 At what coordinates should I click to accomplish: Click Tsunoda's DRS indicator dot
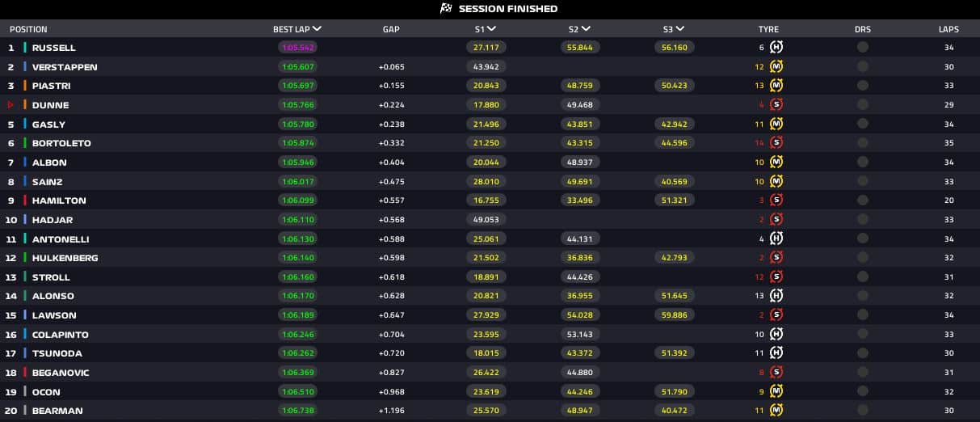pos(863,353)
